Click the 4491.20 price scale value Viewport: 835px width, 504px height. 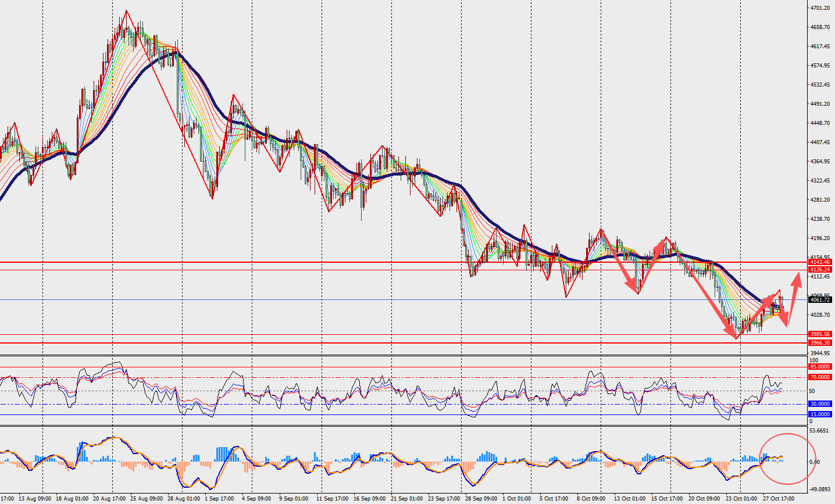[x=820, y=104]
